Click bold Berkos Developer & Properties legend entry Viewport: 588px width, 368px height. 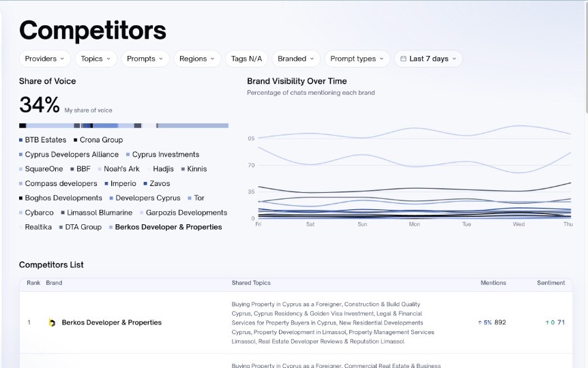[x=166, y=227]
